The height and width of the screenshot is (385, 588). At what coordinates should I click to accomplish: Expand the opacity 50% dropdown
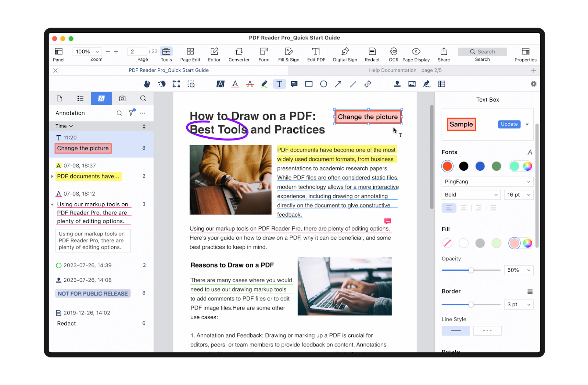[519, 270]
